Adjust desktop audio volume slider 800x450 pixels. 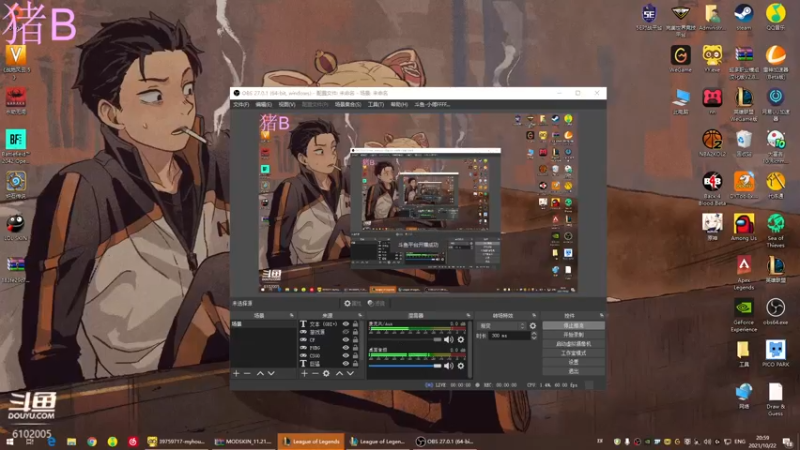tap(405, 366)
